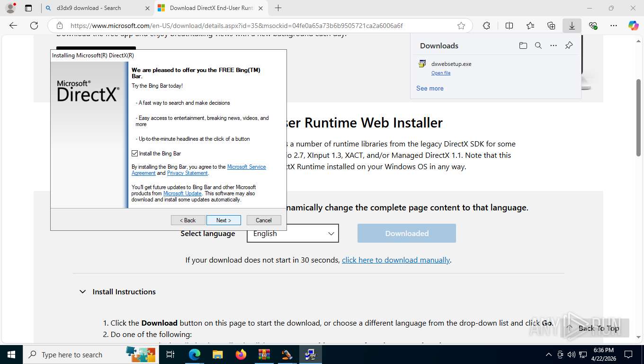This screenshot has height=364, width=644.
Task: Go back with the browser back arrow
Action: click(13, 26)
